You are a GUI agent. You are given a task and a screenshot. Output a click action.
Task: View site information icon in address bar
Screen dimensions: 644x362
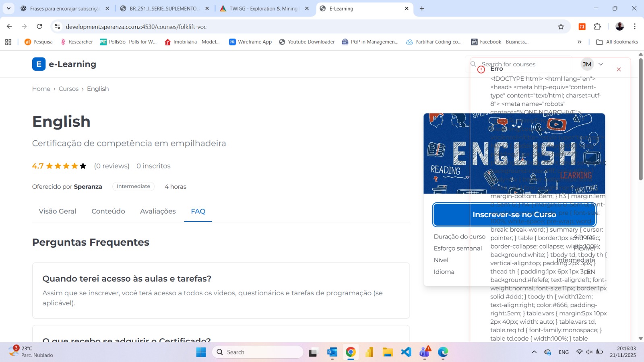pos(58,27)
